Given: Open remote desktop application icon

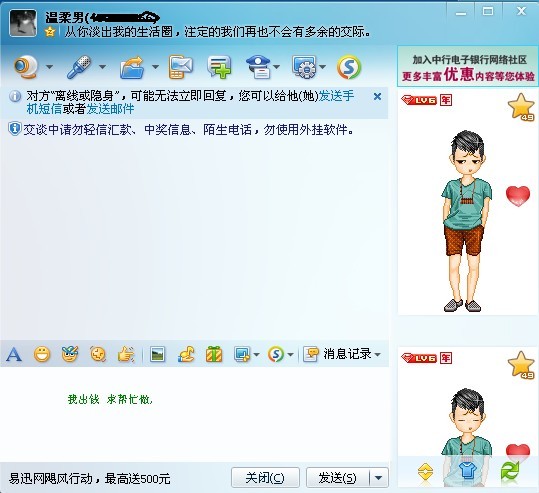Looking at the screenshot, I should tap(304, 67).
